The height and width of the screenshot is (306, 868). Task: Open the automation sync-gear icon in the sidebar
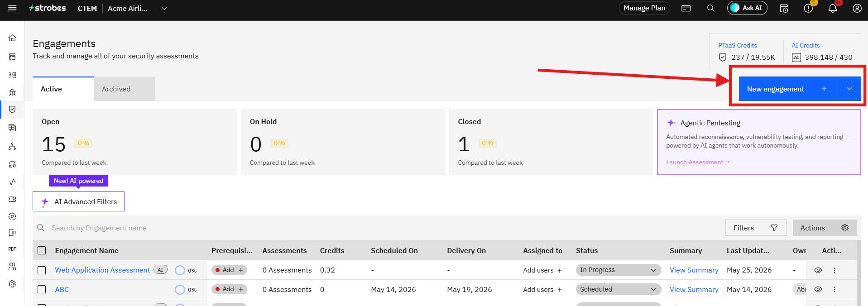click(x=12, y=164)
